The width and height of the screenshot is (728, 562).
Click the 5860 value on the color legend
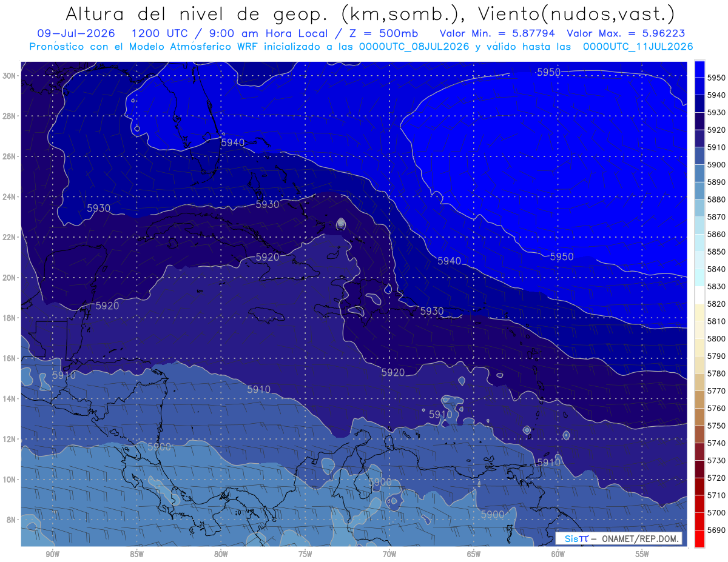tap(716, 234)
